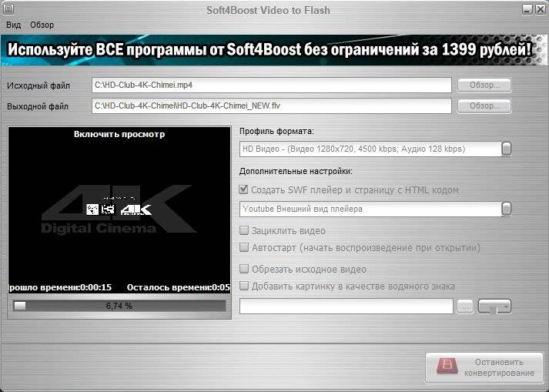Click the red film stop icon
This screenshot has height=392, width=549.
[x=447, y=366]
